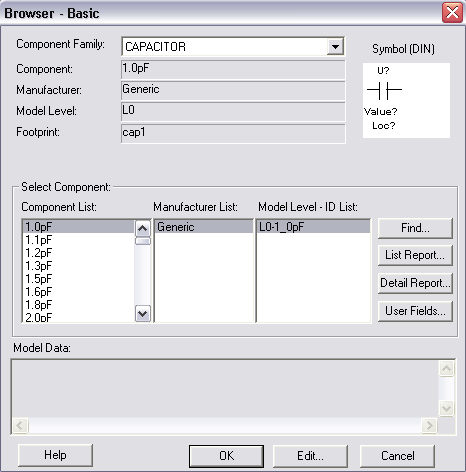This screenshot has width=466, height=472.
Task: Open the List Report...
Action: (x=415, y=255)
